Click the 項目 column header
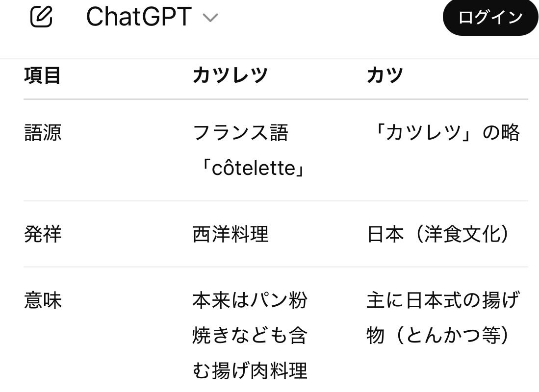 pyautogui.click(x=42, y=75)
